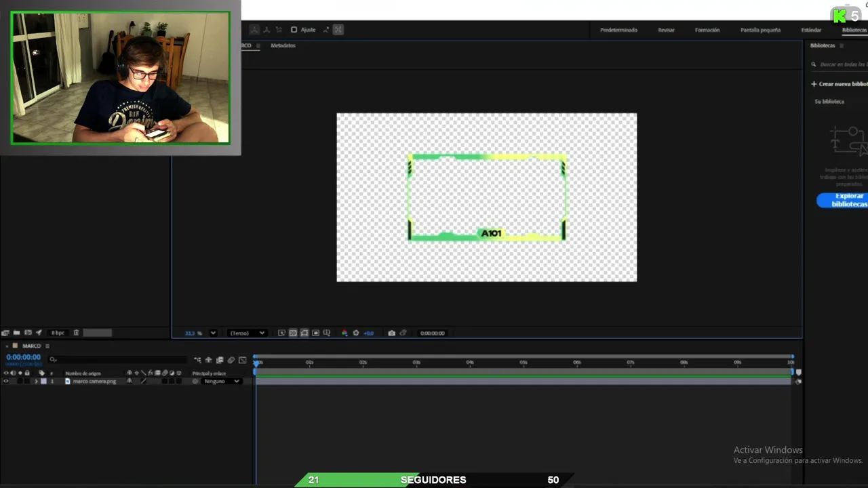Click the world axis mode icon in toolbar
This screenshot has width=868, height=488.
(x=267, y=30)
